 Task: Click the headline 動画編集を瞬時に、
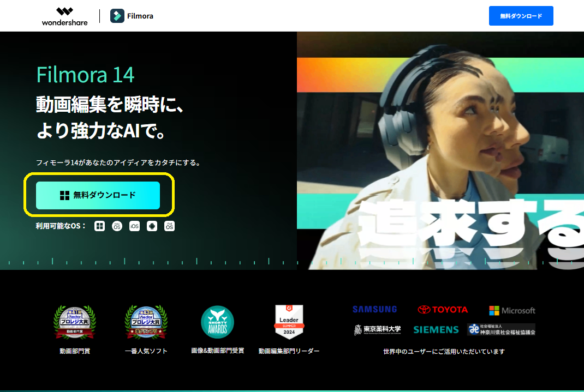pos(110,105)
